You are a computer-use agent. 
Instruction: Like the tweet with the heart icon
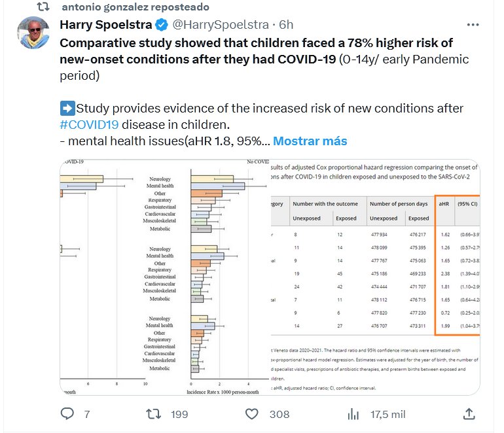coord(252,414)
